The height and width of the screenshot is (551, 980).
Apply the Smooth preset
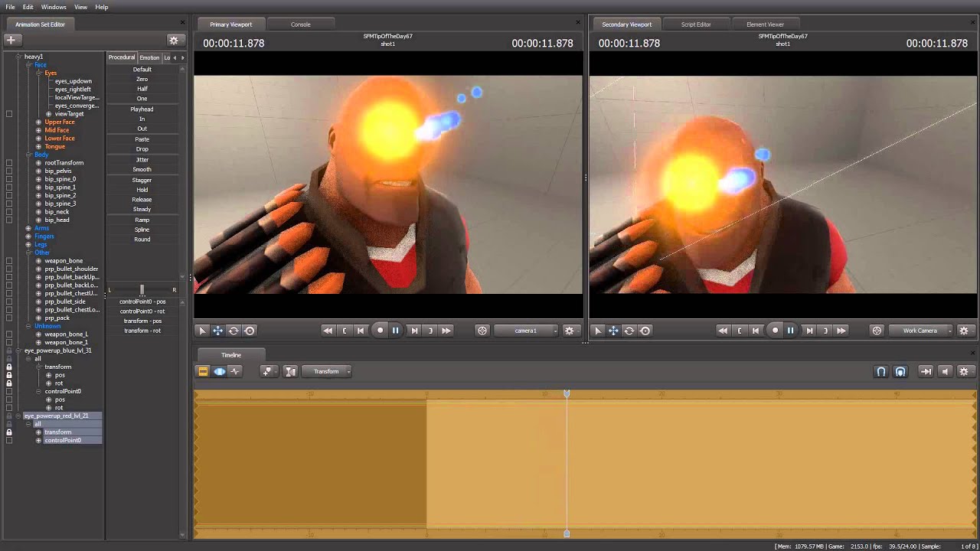(142, 169)
